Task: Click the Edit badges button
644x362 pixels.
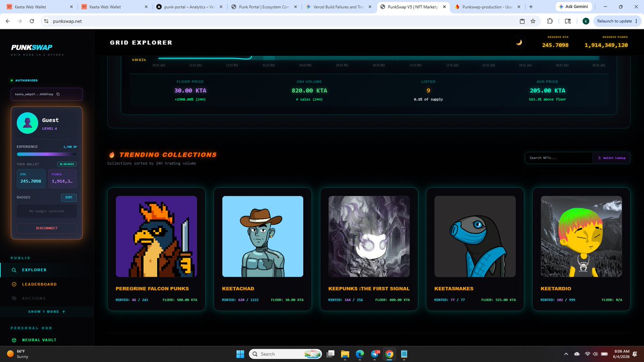Action: (69, 197)
